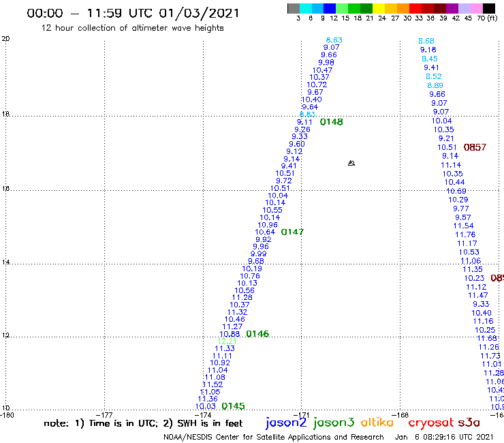The height and width of the screenshot is (443, 504).
Task: Click the green time stamp '0148'
Action: point(332,122)
